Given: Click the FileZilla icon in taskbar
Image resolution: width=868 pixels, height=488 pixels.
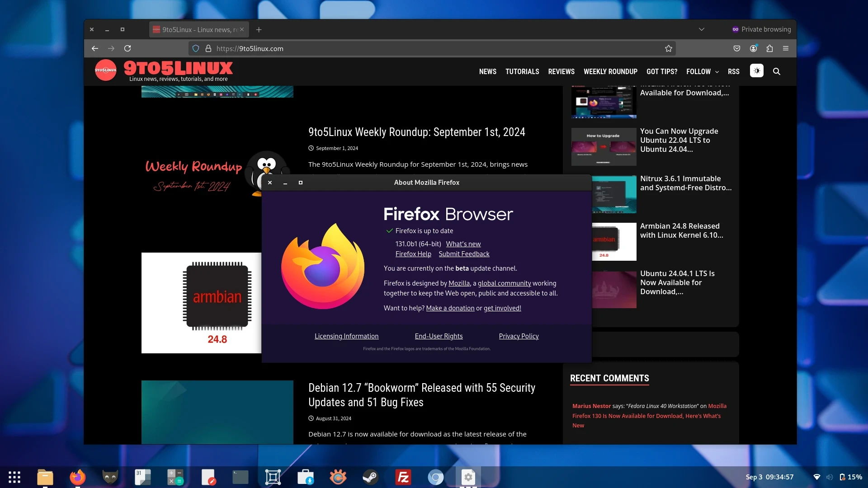Looking at the screenshot, I should point(404,477).
